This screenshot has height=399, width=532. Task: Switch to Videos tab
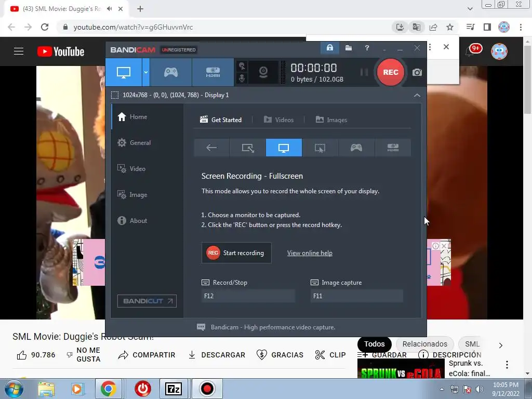click(278, 120)
